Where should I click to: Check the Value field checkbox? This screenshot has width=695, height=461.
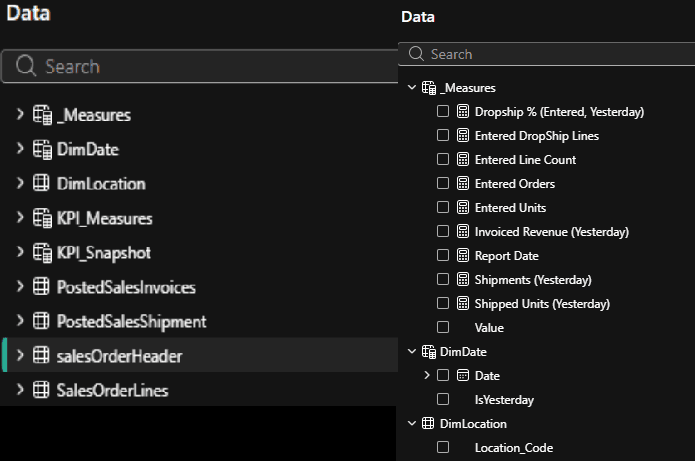pos(443,327)
